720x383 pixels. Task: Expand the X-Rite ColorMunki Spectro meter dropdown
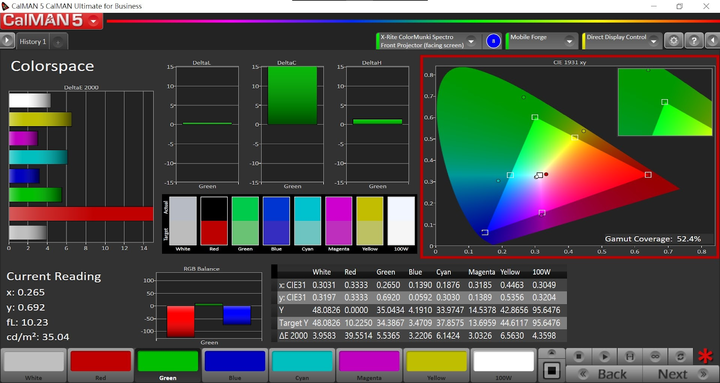[471, 41]
